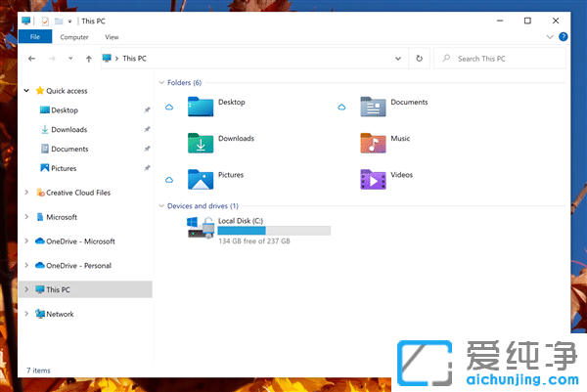Open the Help question mark icon
Image resolution: width=587 pixels, height=392 pixels.
coord(563,37)
